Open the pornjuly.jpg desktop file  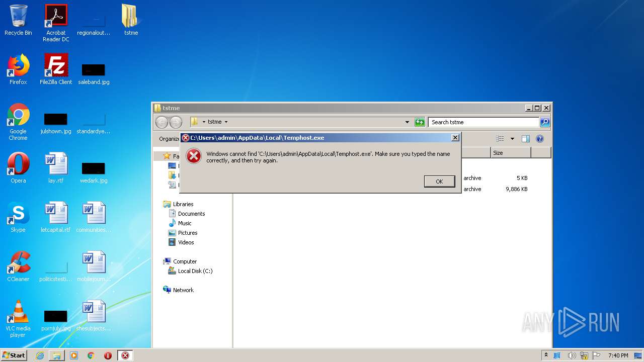pos(56,320)
